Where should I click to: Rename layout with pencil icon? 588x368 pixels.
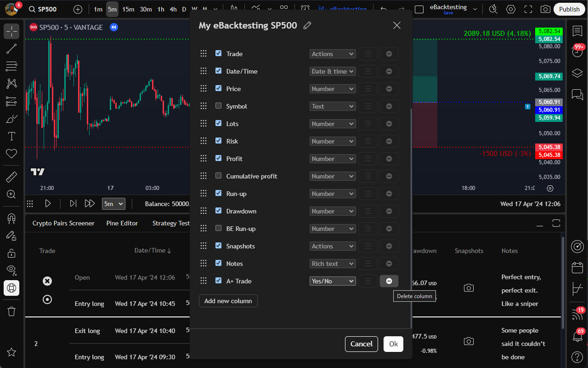(x=307, y=26)
